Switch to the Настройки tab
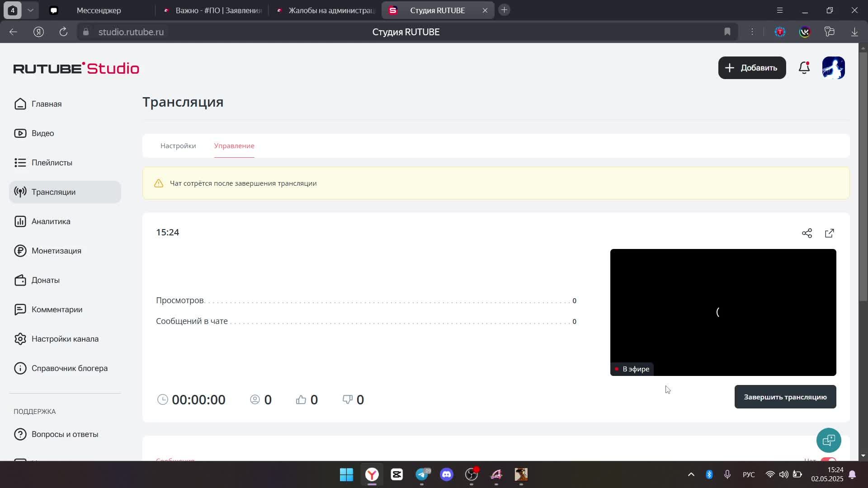 click(178, 146)
